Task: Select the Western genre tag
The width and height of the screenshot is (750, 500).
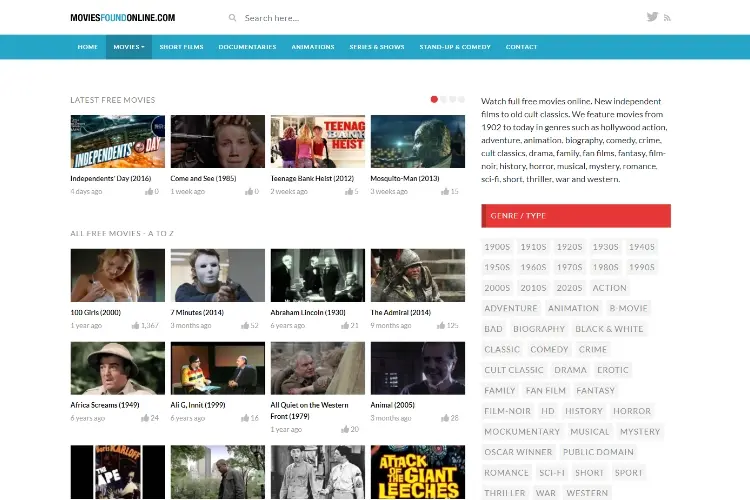Action: click(587, 493)
